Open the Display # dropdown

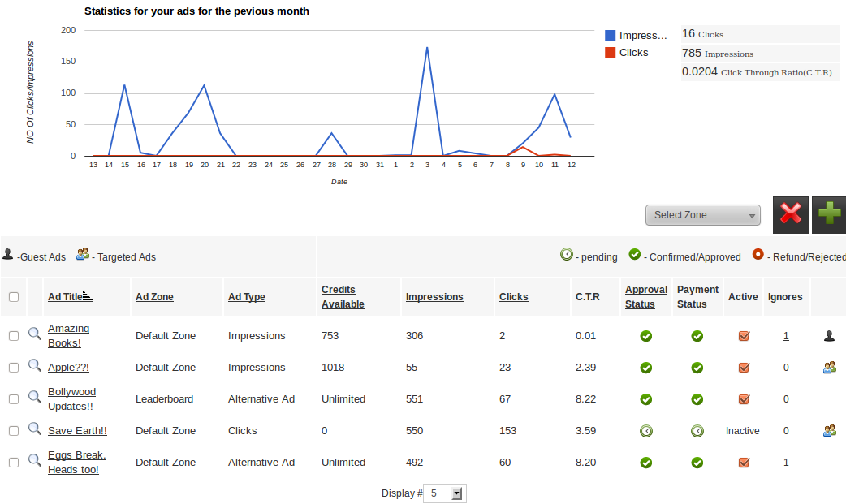tap(444, 493)
